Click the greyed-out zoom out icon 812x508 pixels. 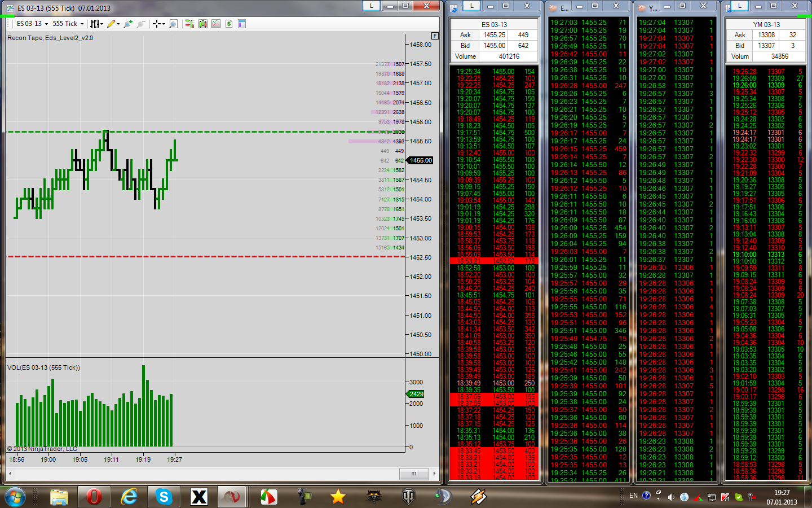[141, 24]
